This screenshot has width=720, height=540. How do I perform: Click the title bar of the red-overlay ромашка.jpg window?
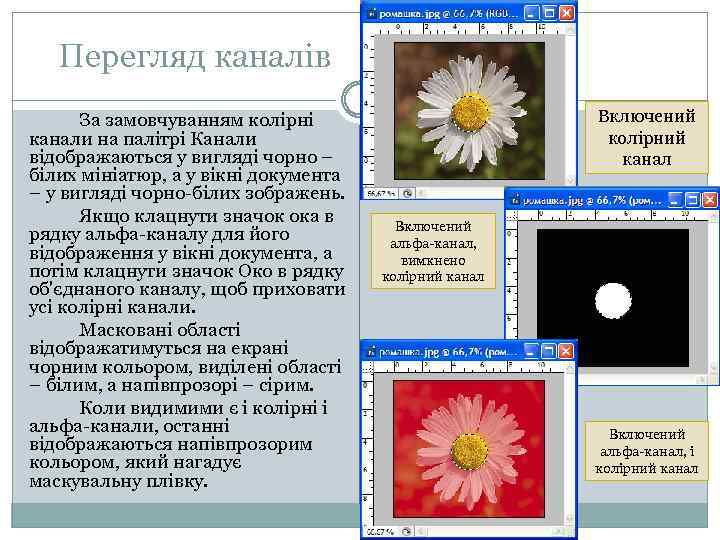[x=468, y=352]
